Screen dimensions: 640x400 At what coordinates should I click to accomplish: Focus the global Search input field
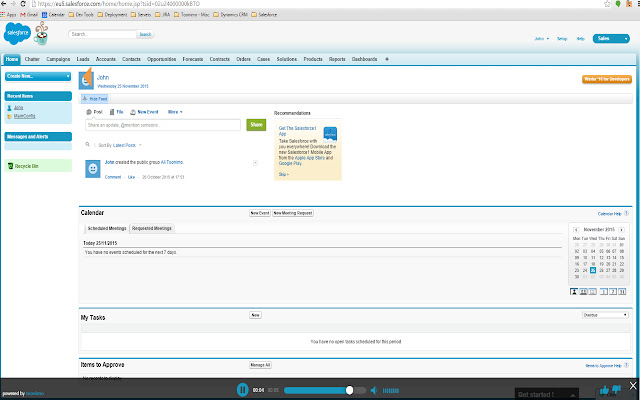click(102, 34)
